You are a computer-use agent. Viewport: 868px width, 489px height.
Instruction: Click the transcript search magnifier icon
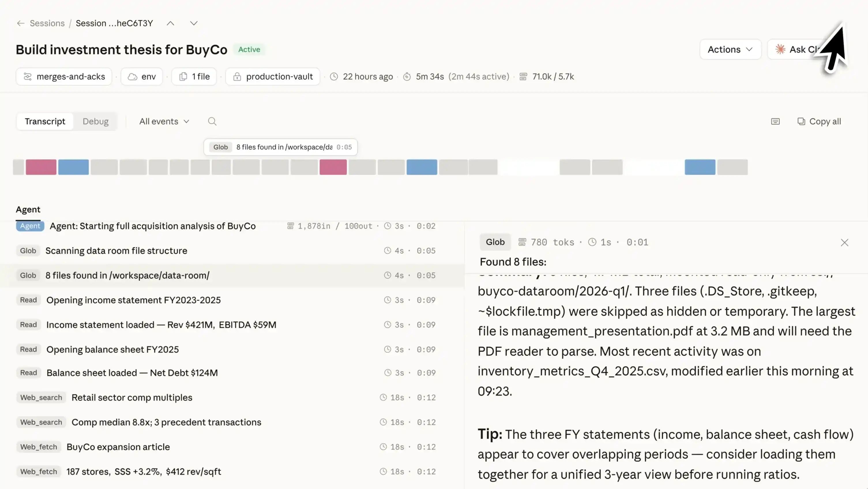coord(212,122)
